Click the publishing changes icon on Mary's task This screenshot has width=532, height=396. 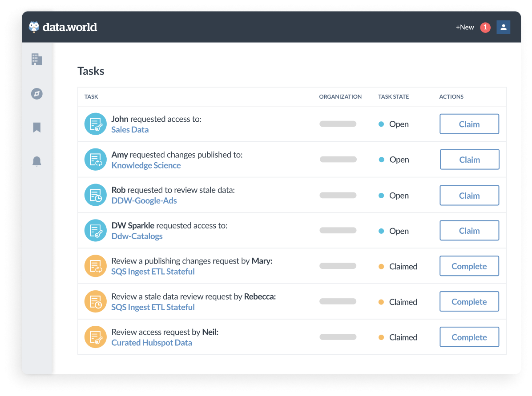click(95, 266)
